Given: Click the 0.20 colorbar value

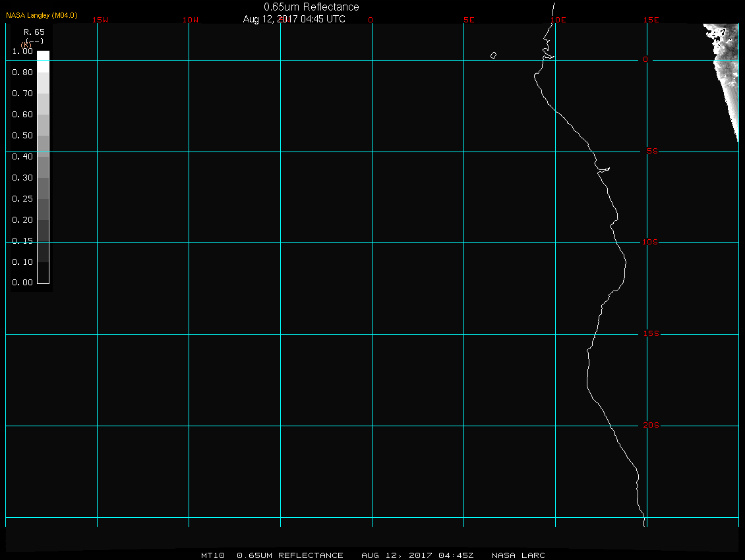Looking at the screenshot, I should (22, 220).
